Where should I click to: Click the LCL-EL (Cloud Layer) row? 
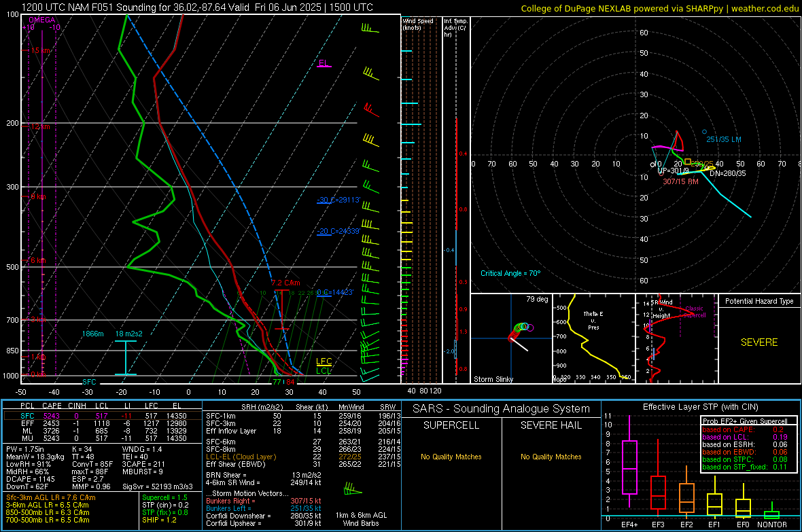pyautogui.click(x=303, y=457)
